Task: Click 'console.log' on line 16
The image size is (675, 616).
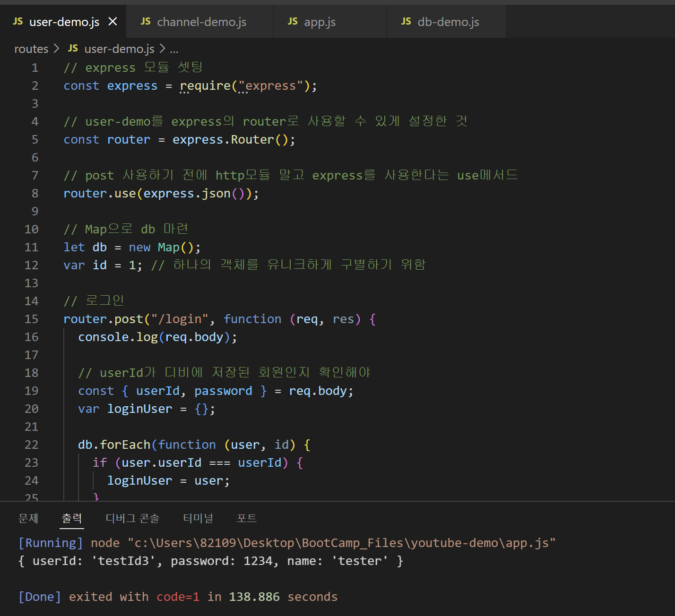Action: pyautogui.click(x=118, y=337)
